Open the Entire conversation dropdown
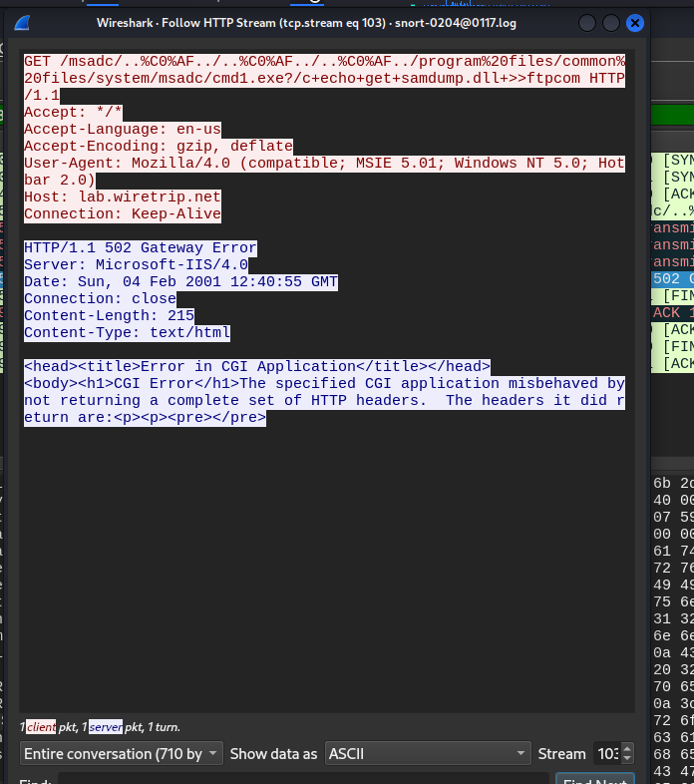 click(122, 753)
